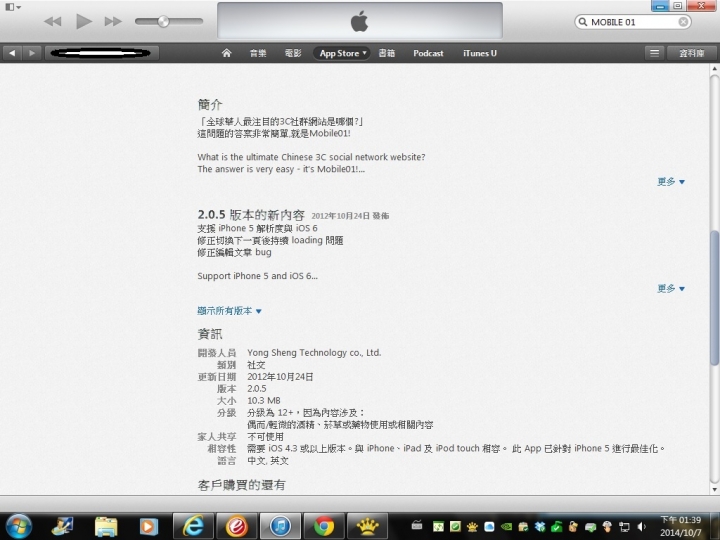Click the scrollbar up arrow

(x=714, y=69)
